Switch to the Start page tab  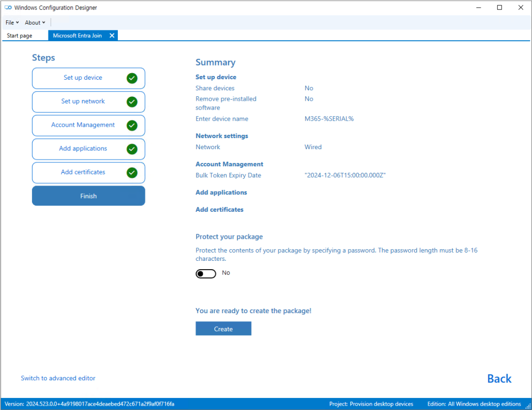pyautogui.click(x=20, y=36)
